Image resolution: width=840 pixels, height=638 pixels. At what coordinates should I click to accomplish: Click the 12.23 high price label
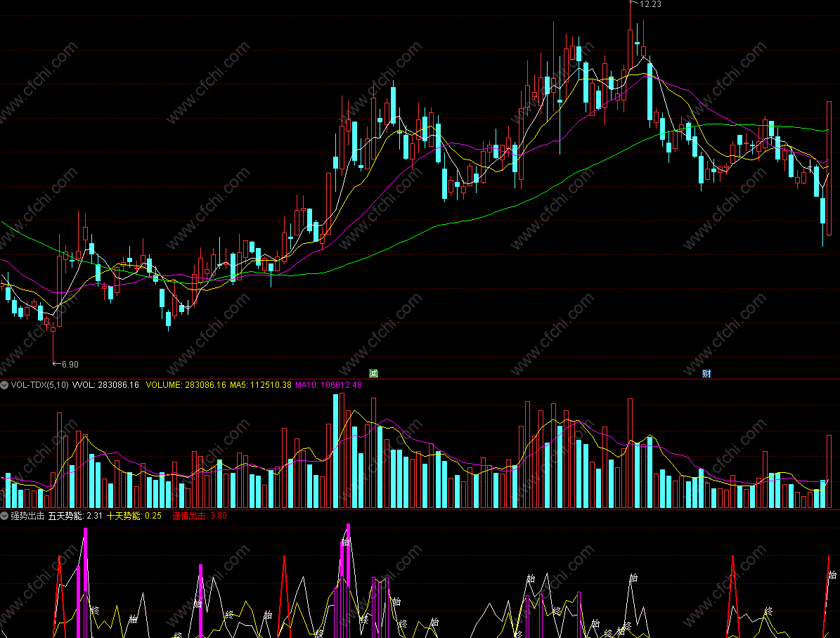click(x=650, y=4)
